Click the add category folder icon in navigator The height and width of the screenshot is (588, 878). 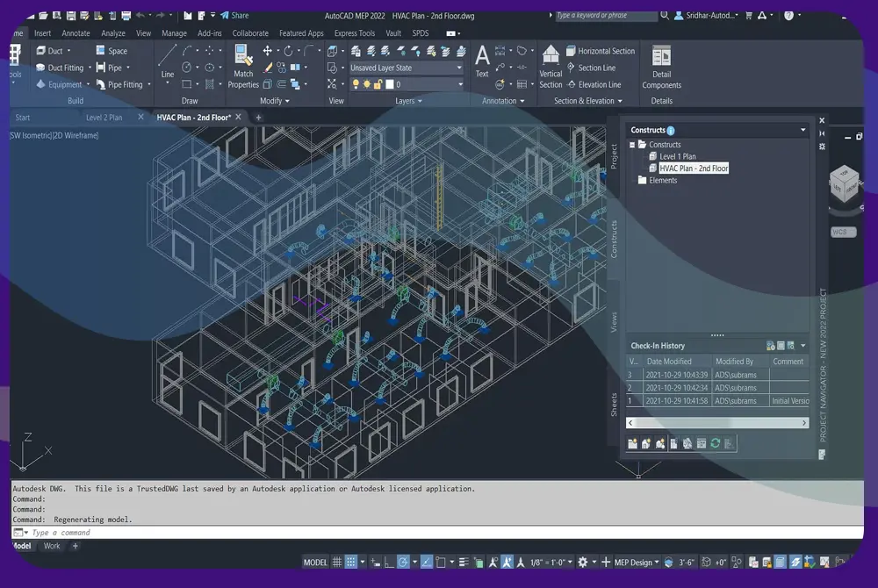(x=632, y=443)
